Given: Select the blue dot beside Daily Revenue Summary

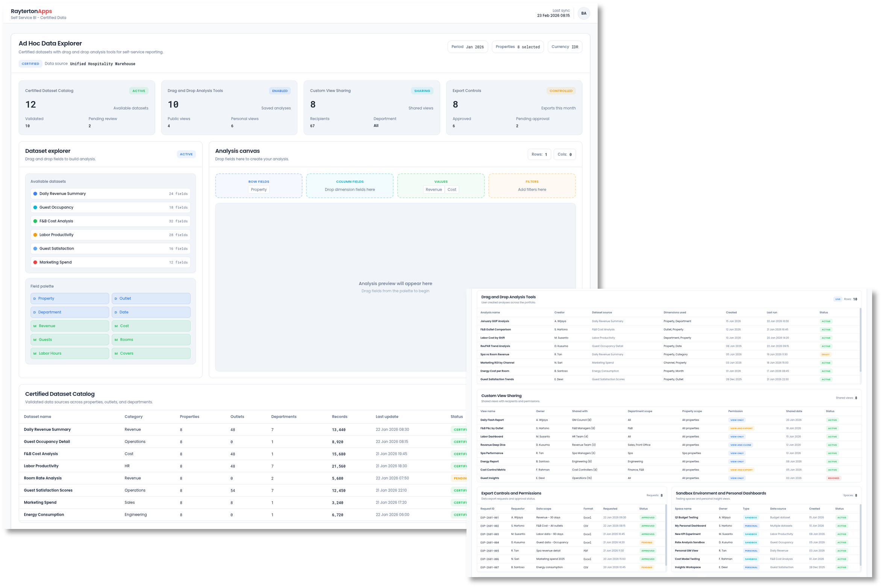Looking at the screenshot, I should [x=36, y=194].
